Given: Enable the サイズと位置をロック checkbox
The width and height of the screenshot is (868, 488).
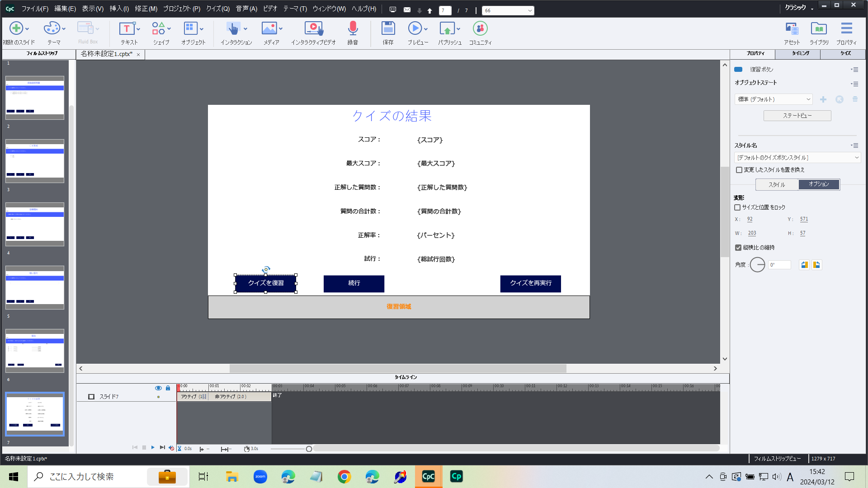Looking at the screenshot, I should 737,207.
